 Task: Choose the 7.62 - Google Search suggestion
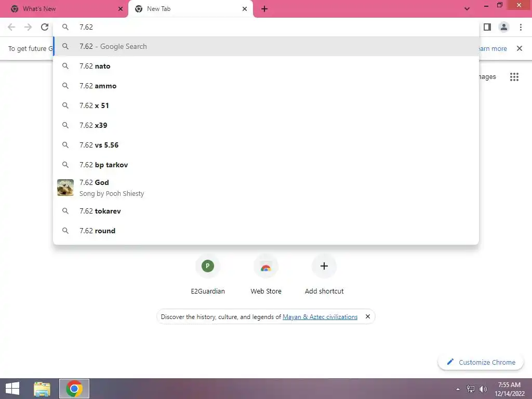click(x=266, y=46)
